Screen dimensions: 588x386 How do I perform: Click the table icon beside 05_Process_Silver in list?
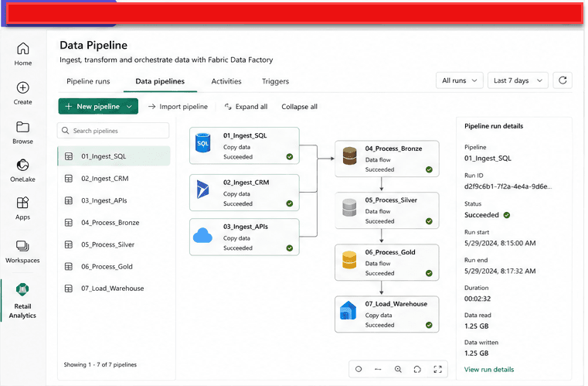click(69, 244)
